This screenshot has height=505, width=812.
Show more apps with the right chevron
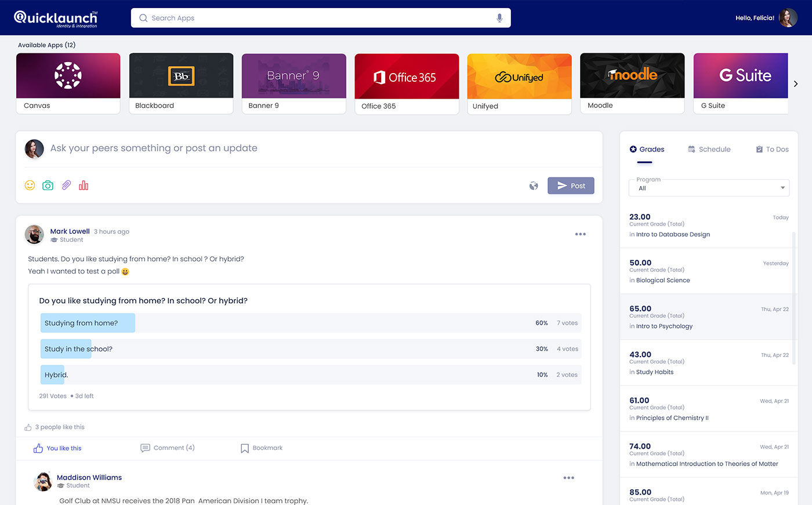[x=796, y=84]
